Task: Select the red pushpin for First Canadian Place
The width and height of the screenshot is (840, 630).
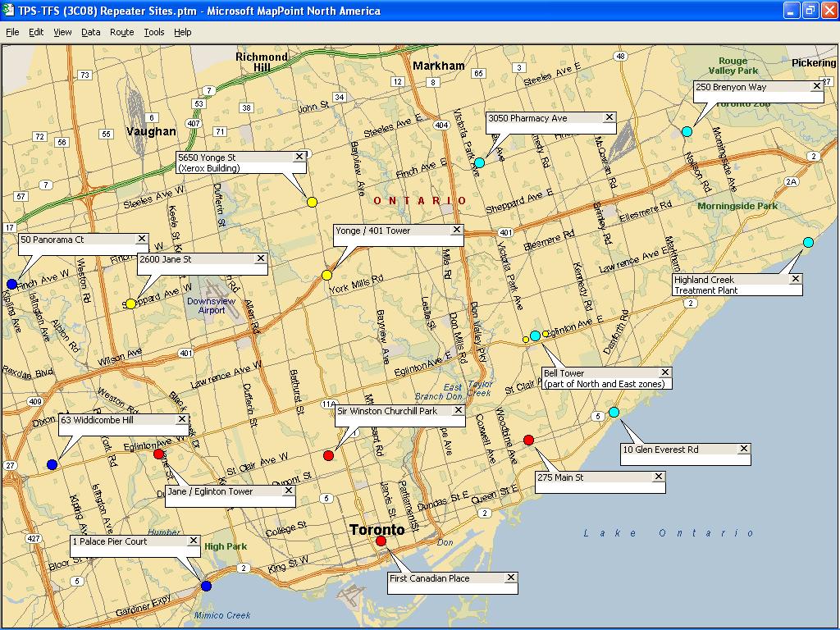Action: click(381, 541)
